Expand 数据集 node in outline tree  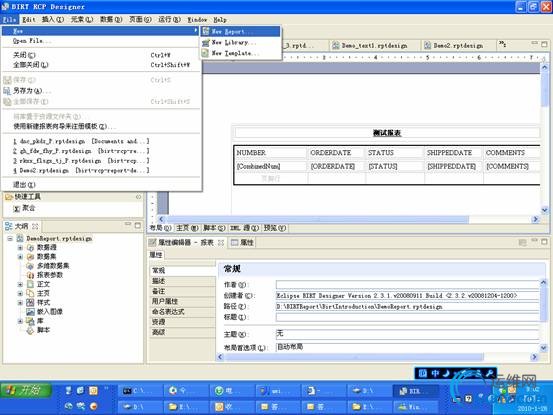(x=20, y=257)
